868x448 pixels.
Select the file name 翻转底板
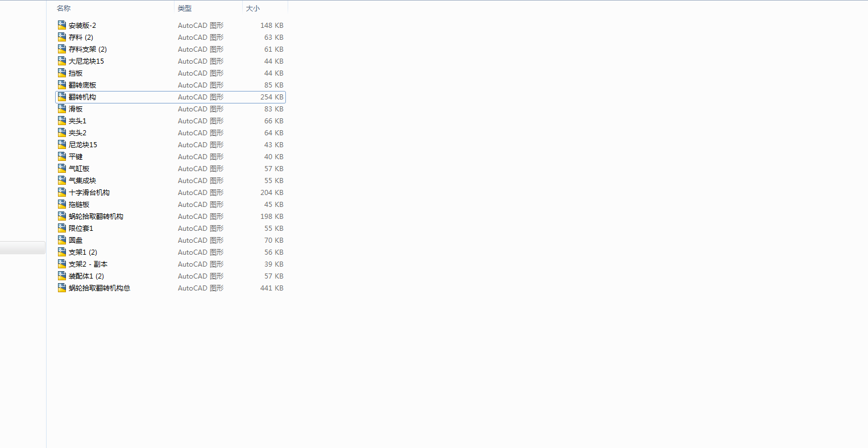tap(82, 85)
